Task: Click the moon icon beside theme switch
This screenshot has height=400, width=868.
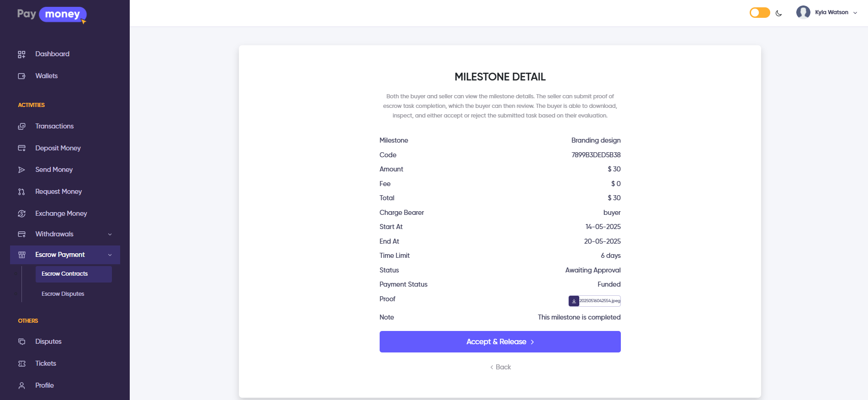Action: point(779,13)
